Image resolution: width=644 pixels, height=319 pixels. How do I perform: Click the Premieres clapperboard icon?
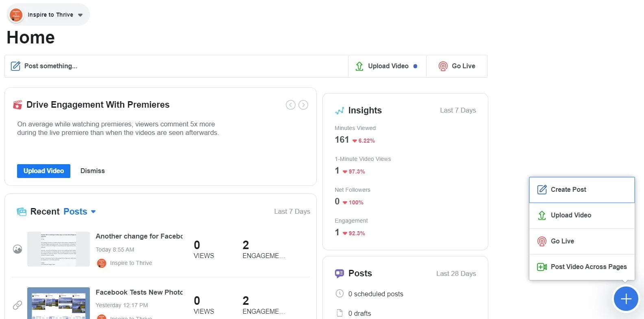click(x=17, y=105)
